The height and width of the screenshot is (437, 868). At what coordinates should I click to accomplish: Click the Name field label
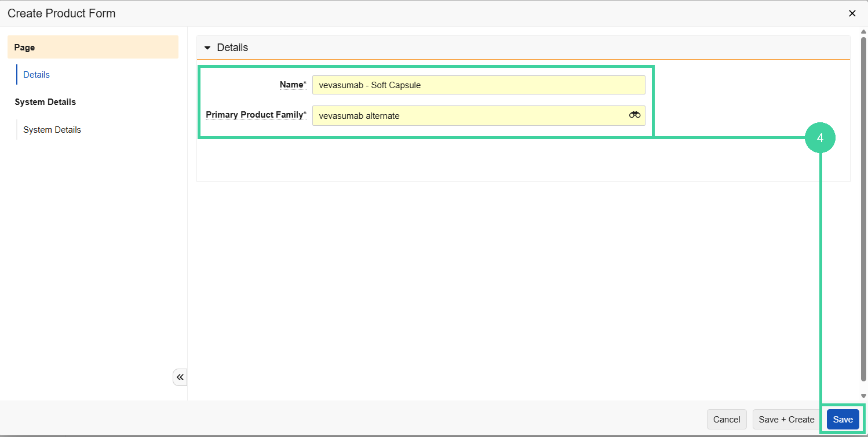[293, 84]
